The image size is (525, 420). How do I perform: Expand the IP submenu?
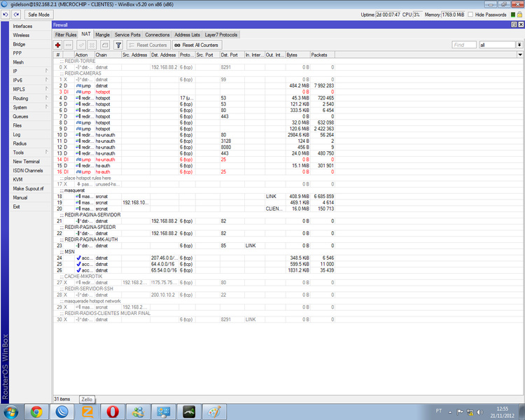46,71
